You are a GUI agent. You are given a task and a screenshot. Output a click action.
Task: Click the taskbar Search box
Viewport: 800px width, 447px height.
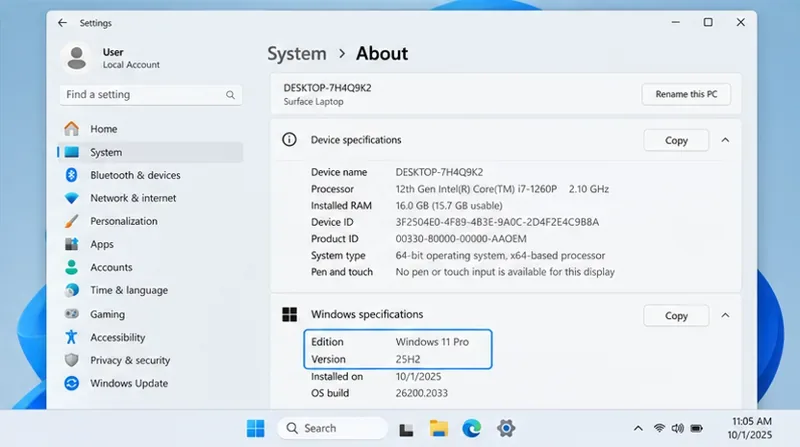pyautogui.click(x=333, y=428)
